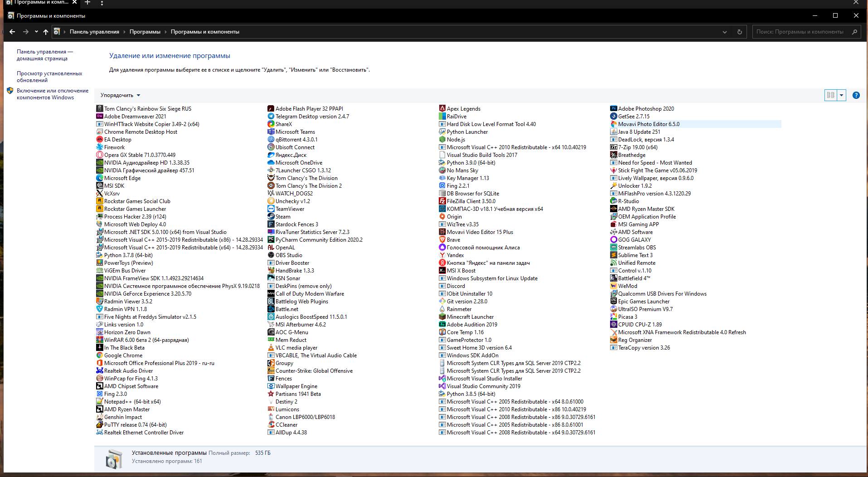Click the EA Desktop icon
This screenshot has height=477, width=868.
click(x=100, y=140)
